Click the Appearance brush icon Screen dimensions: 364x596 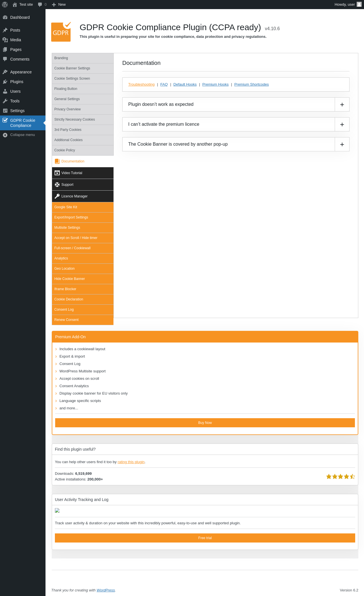(5, 72)
